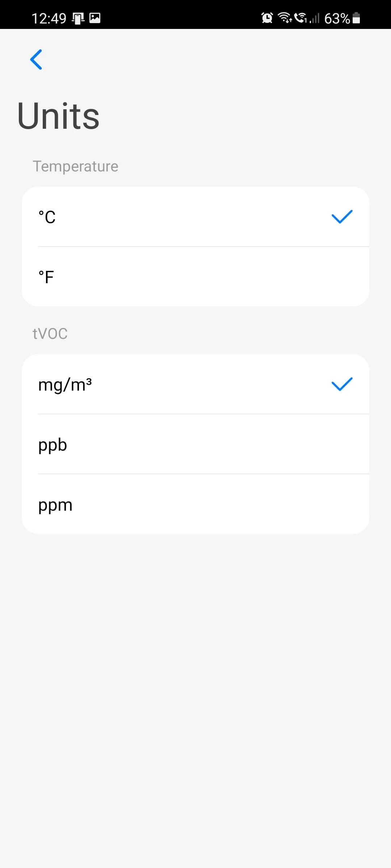Tap the Temperature section header
391x868 pixels.
tap(75, 166)
